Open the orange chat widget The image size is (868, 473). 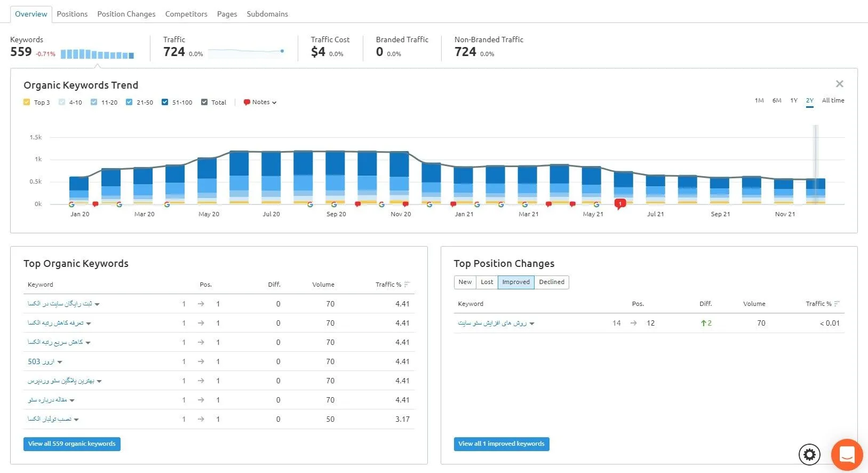tap(847, 455)
